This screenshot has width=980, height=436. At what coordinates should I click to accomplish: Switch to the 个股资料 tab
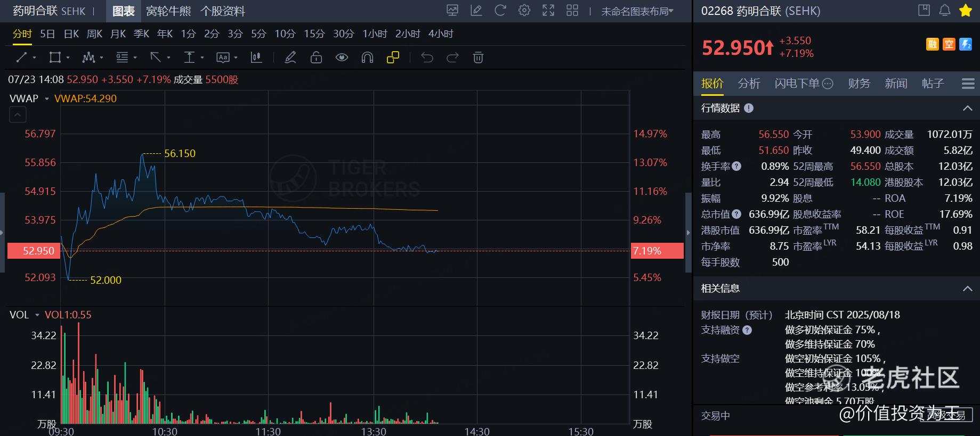223,11
